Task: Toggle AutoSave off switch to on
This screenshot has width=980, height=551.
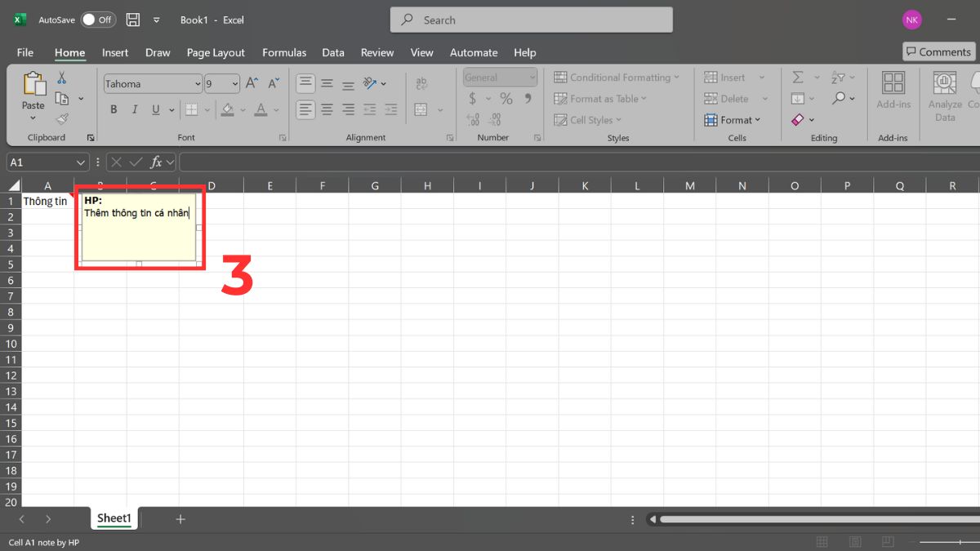Action: (97, 20)
